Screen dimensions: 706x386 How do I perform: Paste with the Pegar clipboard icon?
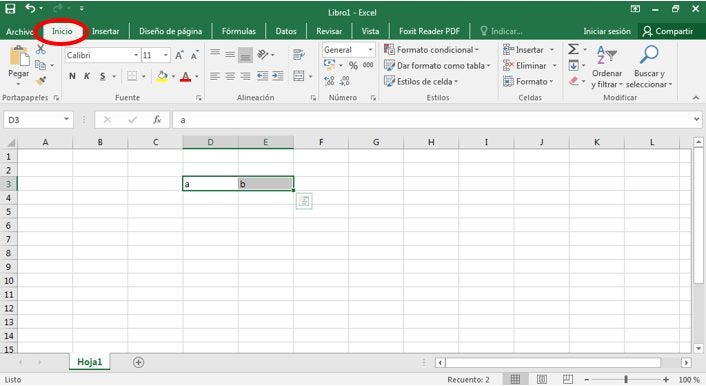[x=19, y=56]
